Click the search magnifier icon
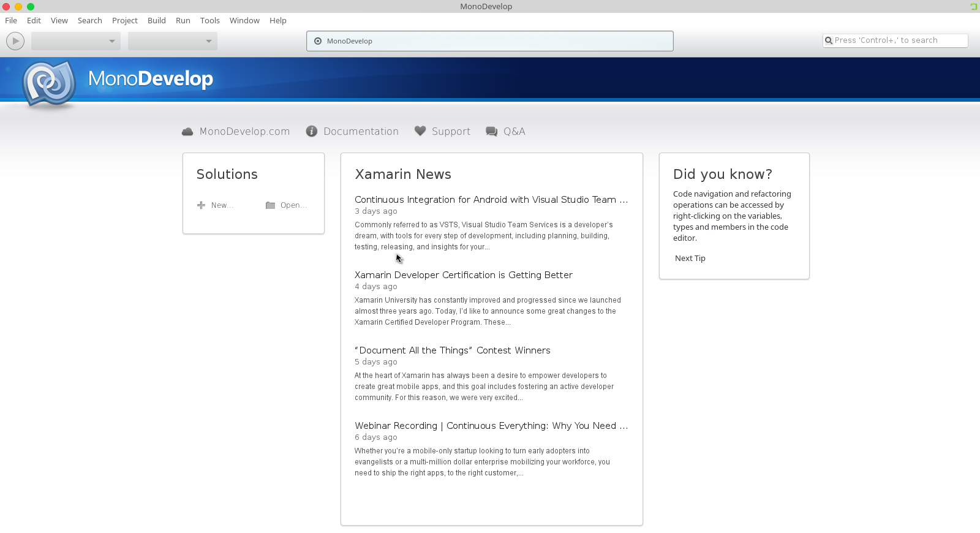This screenshot has height=533, width=980. [829, 40]
